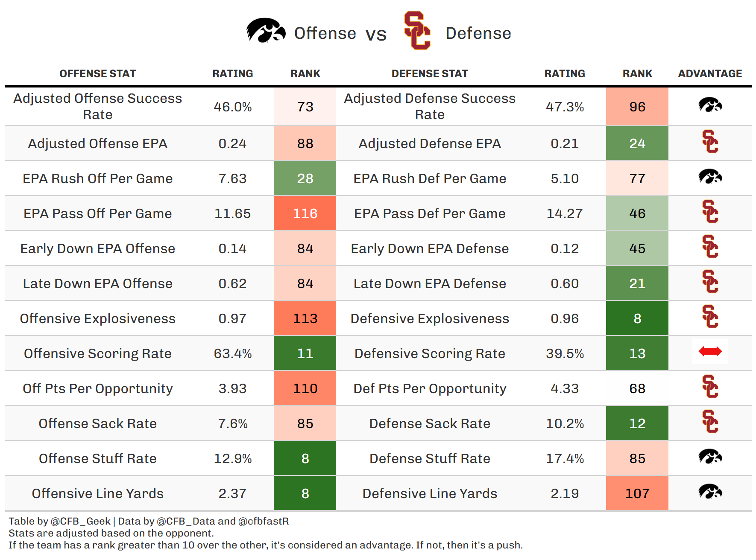Select the 63.4% Offensive Scoring Rate rating

pyautogui.click(x=233, y=353)
